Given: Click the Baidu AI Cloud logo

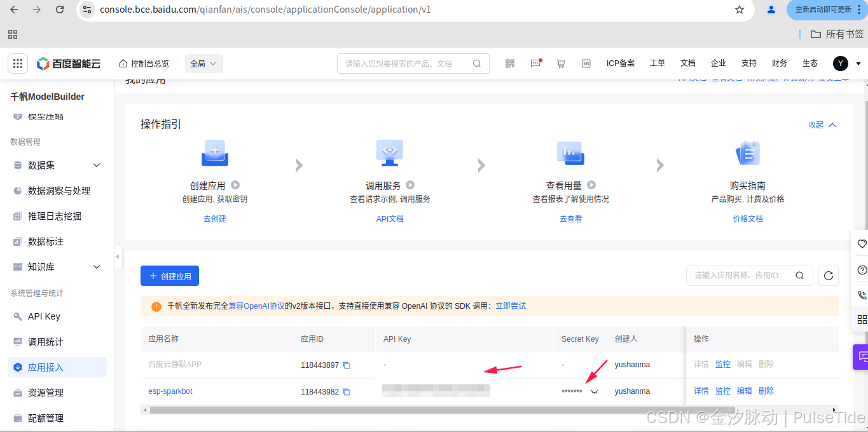Looking at the screenshot, I should pos(69,64).
